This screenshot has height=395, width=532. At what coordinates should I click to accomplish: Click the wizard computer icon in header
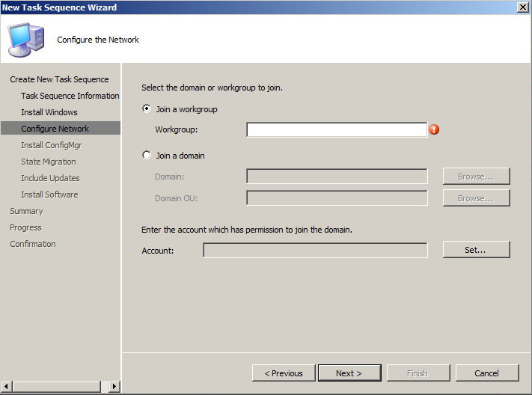(x=26, y=39)
